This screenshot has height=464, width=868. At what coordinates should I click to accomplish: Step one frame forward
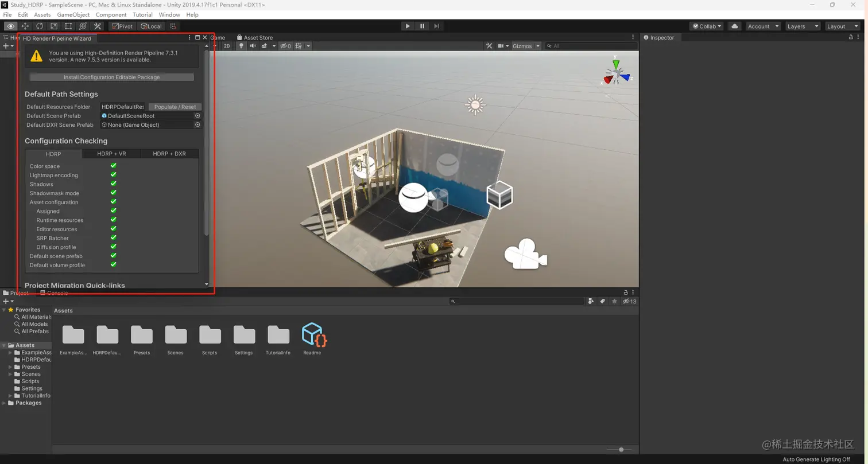pos(437,26)
